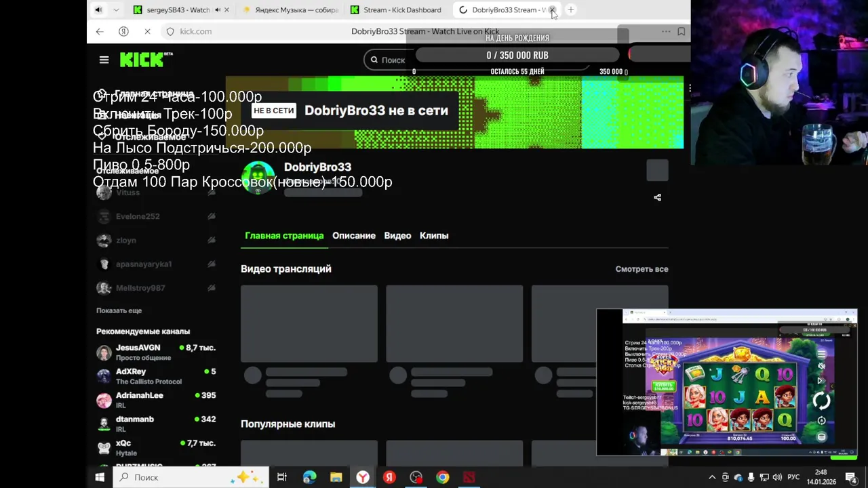Switch to the sergeySB43 Watch tab
The width and height of the screenshot is (868, 488).
pyautogui.click(x=179, y=9)
